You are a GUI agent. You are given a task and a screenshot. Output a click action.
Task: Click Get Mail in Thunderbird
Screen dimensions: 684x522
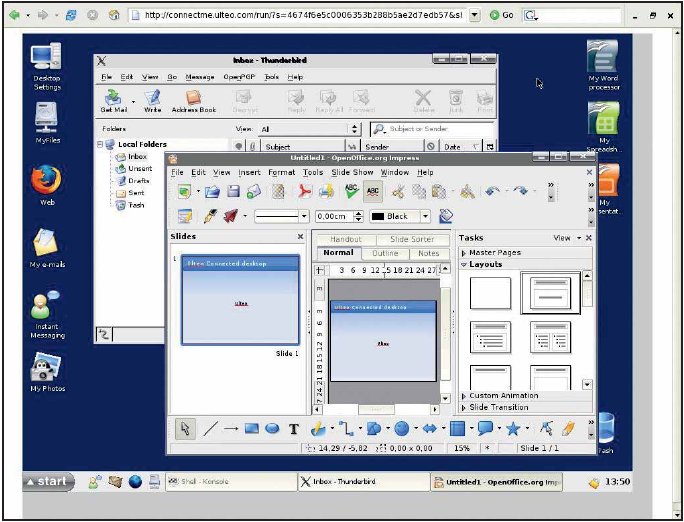coord(113,102)
